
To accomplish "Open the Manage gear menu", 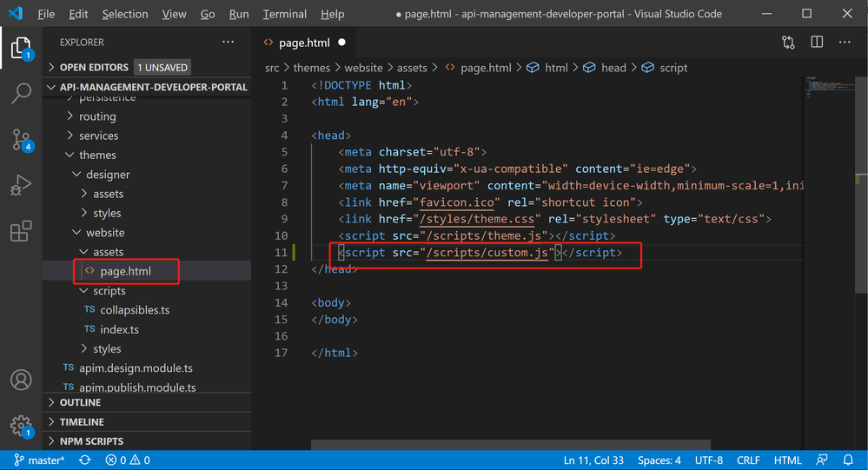I will 22,427.
